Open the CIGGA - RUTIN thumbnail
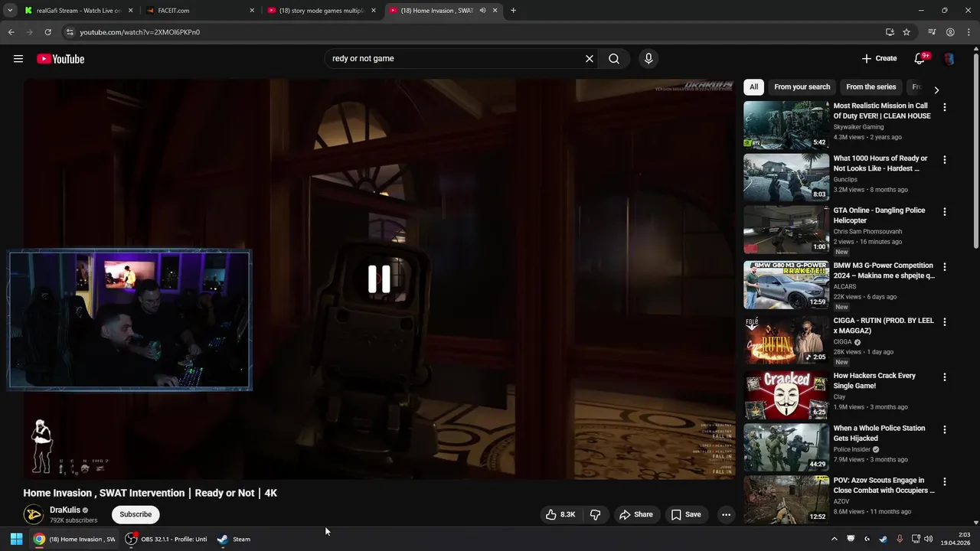Image resolution: width=980 pixels, height=551 pixels. point(786,340)
